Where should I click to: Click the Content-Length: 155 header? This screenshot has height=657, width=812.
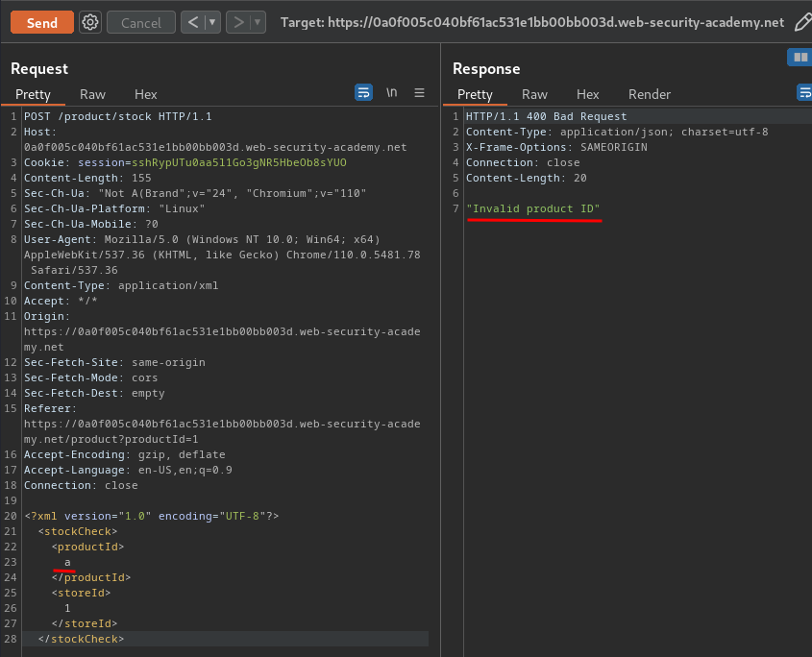[x=87, y=178]
